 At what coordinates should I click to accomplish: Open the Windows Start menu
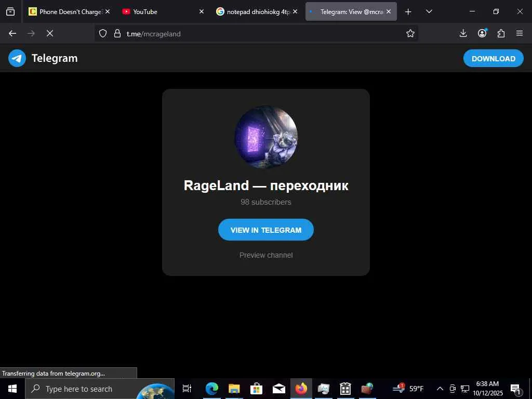12,389
